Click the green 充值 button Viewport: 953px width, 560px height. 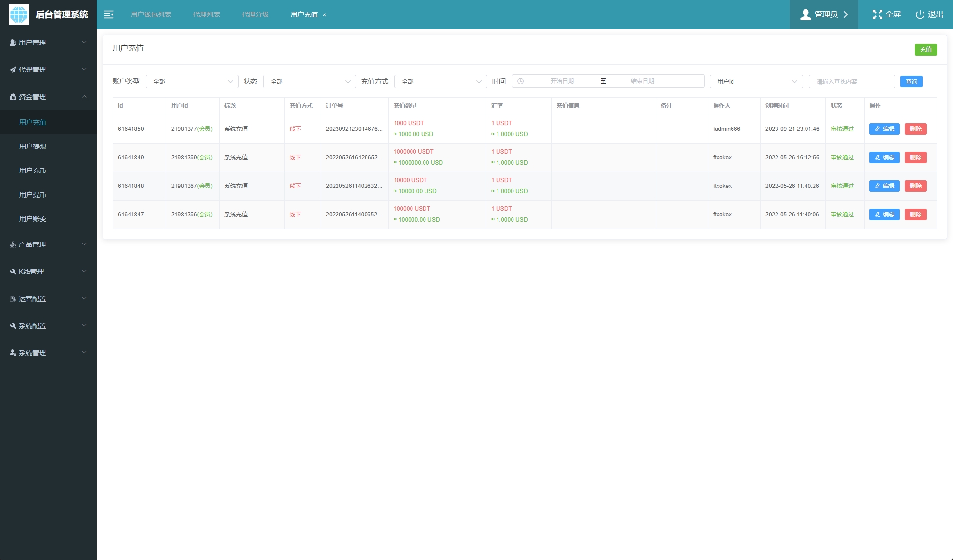[x=925, y=50]
